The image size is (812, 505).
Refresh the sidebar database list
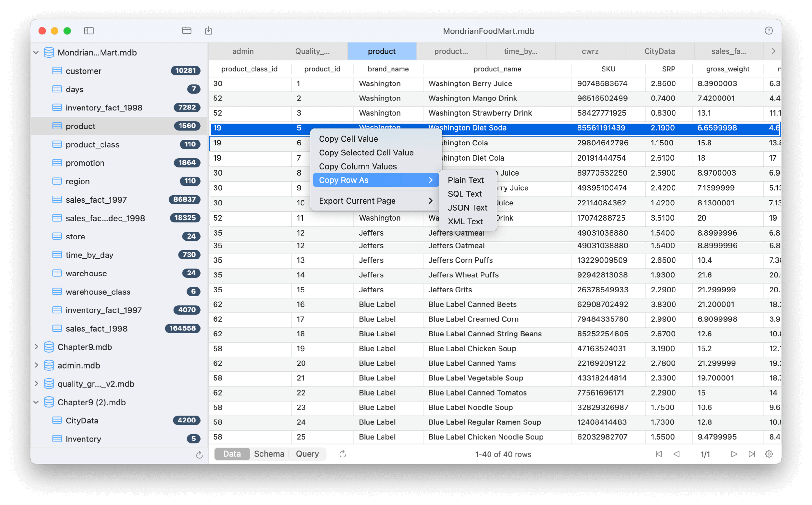pos(199,455)
